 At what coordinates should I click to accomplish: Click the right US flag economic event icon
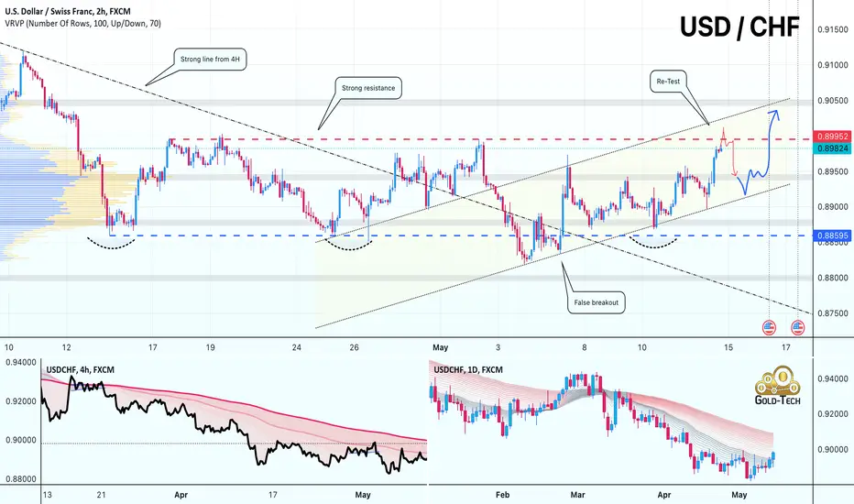pos(797,327)
